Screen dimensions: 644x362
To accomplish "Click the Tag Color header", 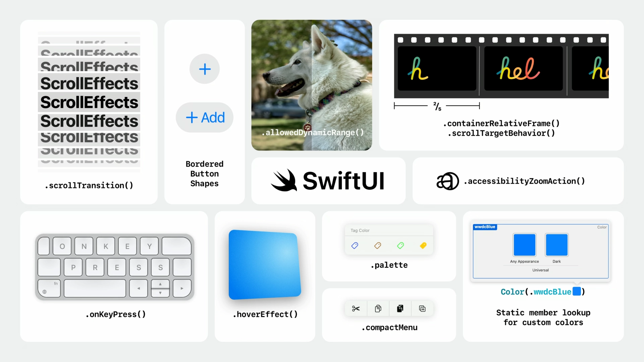I will pos(360,231).
